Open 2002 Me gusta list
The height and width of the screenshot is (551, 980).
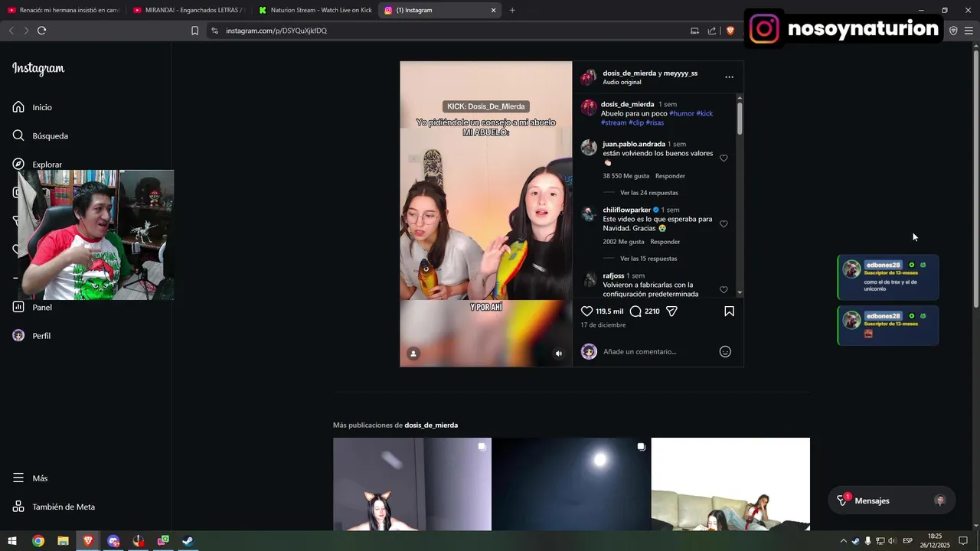(623, 242)
